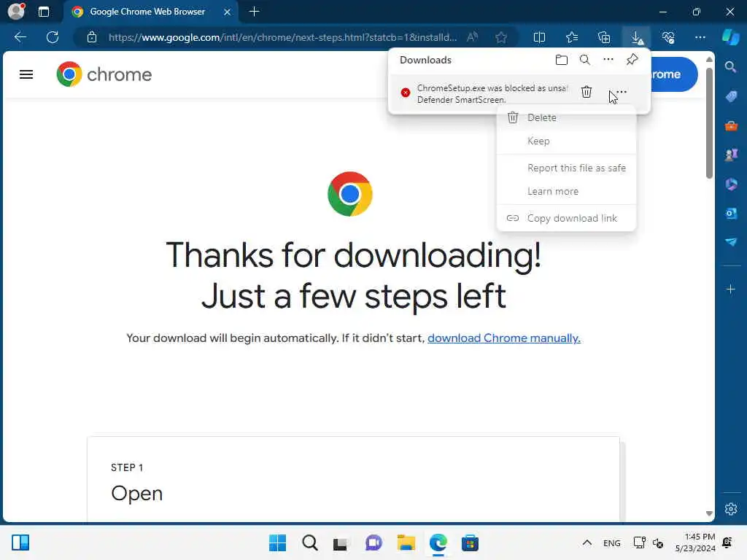Open Microsoft Store from taskbar
This screenshot has width=747, height=560.
[470, 542]
